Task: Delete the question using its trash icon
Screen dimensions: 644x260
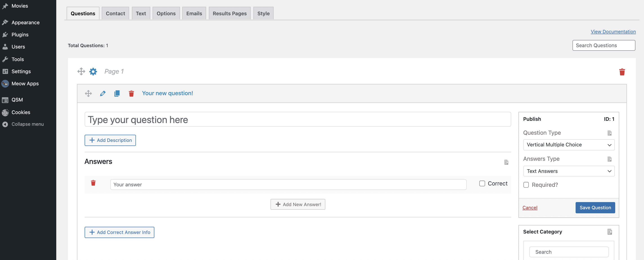Action: pyautogui.click(x=131, y=94)
